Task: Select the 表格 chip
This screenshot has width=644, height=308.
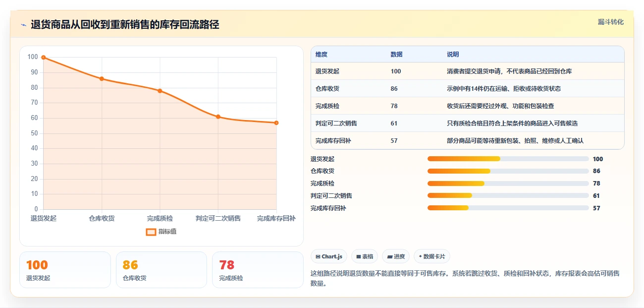Action: coord(365,256)
